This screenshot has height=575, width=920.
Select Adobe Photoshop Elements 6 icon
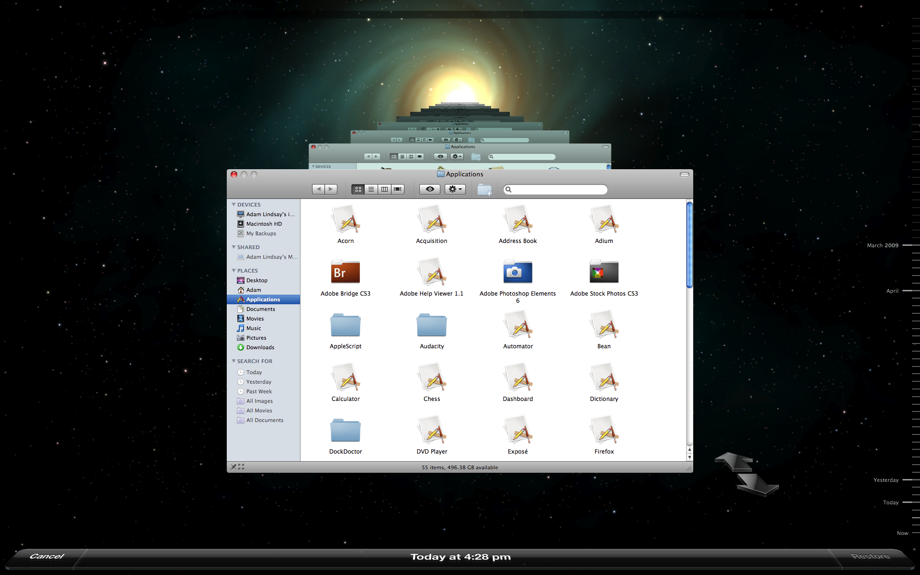click(518, 272)
